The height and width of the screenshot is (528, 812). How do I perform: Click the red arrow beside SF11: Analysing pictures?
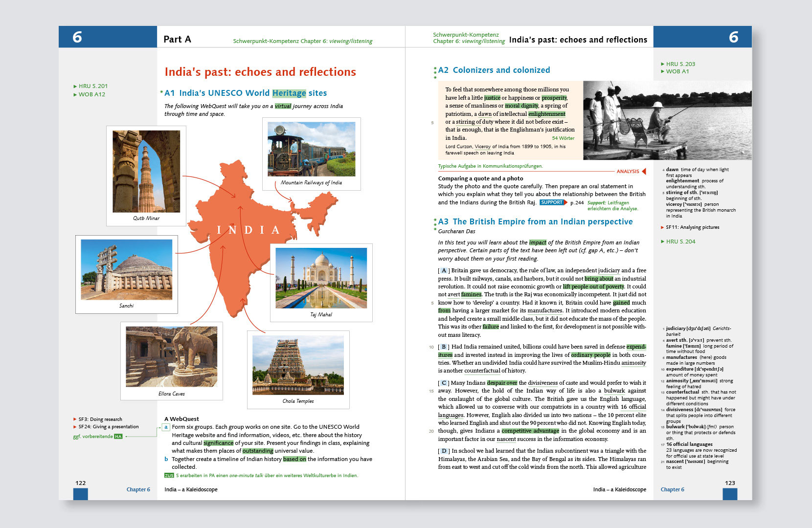[x=662, y=227]
